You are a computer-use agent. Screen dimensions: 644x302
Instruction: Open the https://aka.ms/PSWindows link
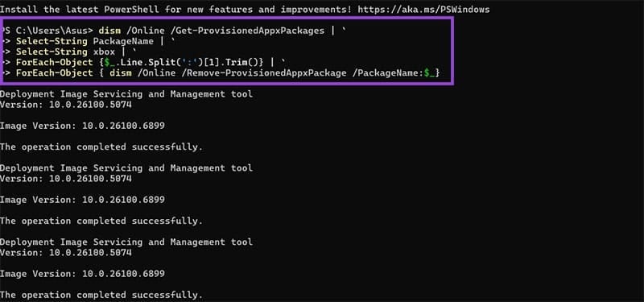pos(423,10)
